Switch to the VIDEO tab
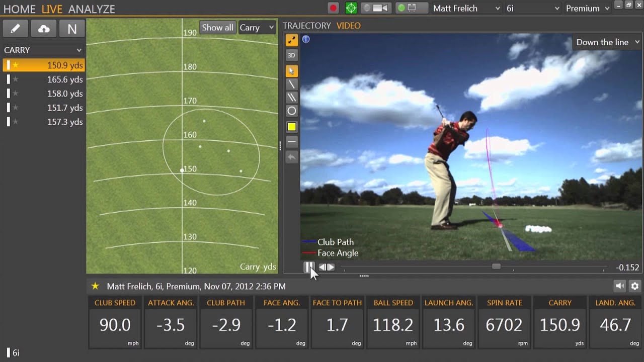The height and width of the screenshot is (362, 644). [349, 26]
